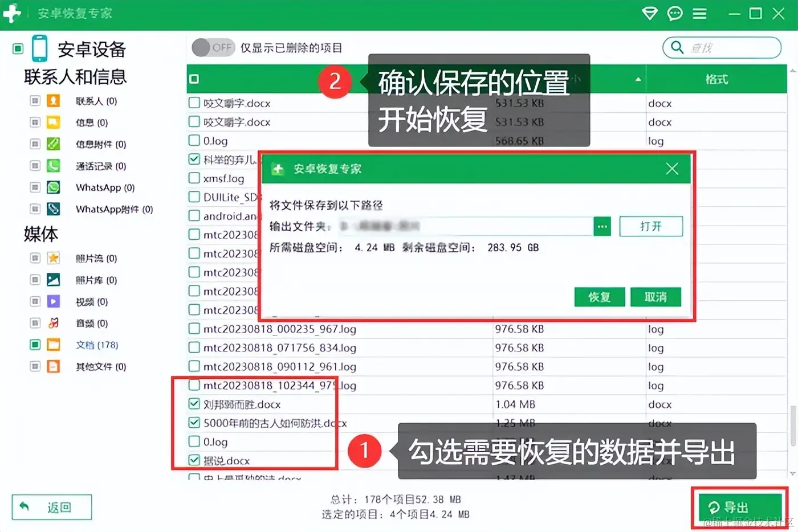Screen dimensions: 798x532
Task: Open the WhatsApp attachments icon
Action: point(53,209)
